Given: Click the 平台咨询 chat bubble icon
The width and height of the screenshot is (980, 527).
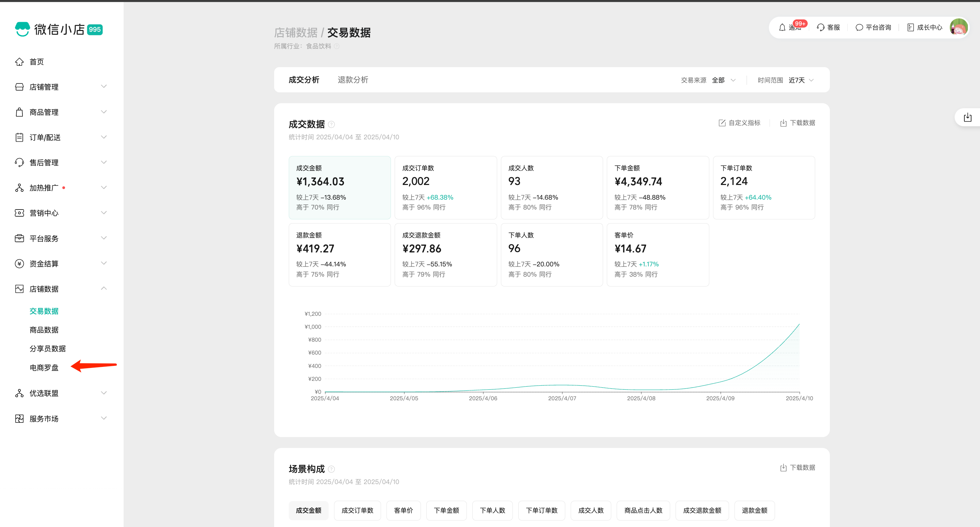Looking at the screenshot, I should (859, 27).
